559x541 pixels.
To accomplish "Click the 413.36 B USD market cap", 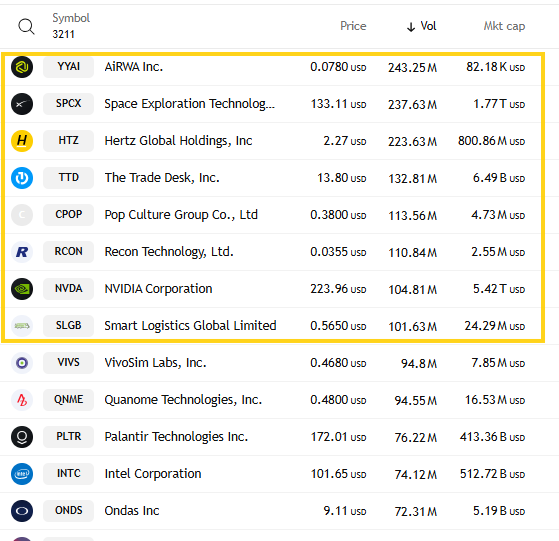I will (x=492, y=437).
